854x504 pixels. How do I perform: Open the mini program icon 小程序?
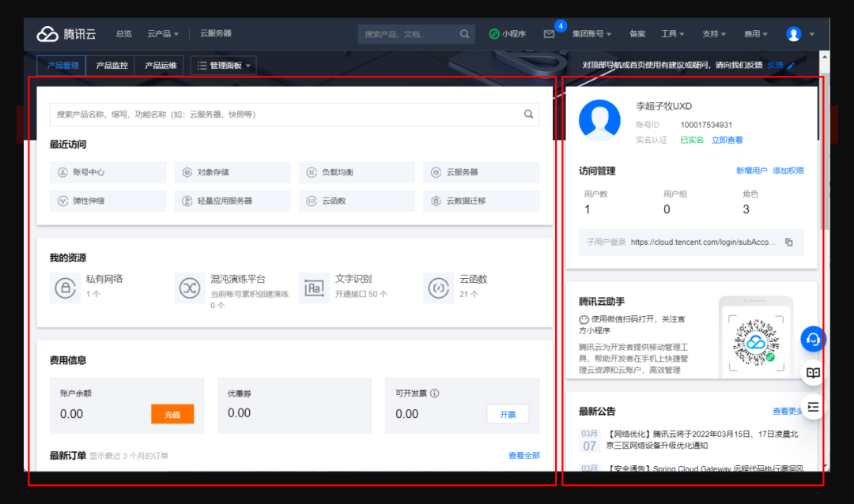point(507,34)
